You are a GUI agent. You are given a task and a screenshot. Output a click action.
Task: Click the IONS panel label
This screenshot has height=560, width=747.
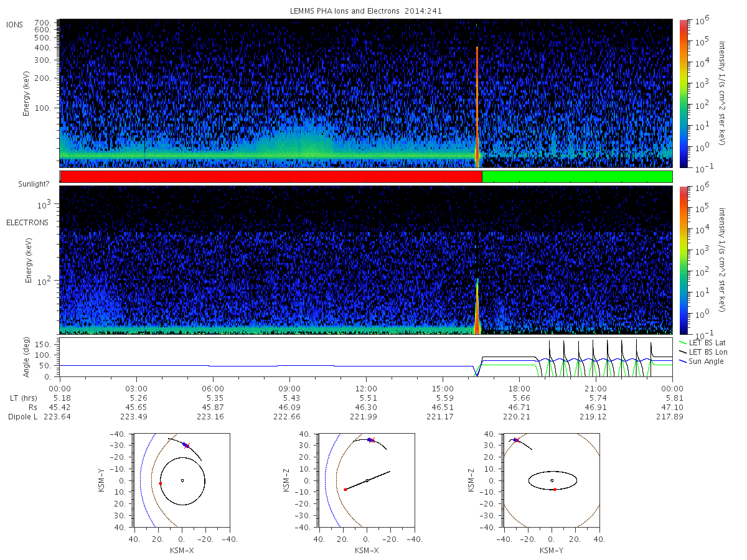(x=15, y=25)
